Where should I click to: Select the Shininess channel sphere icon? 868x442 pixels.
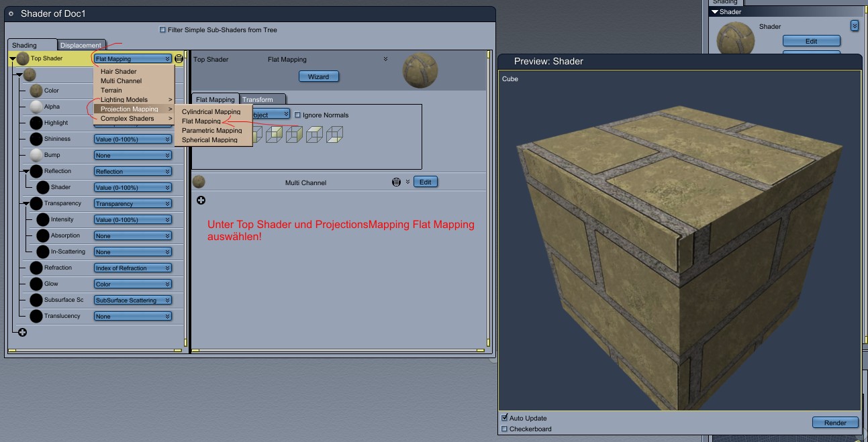click(36, 139)
